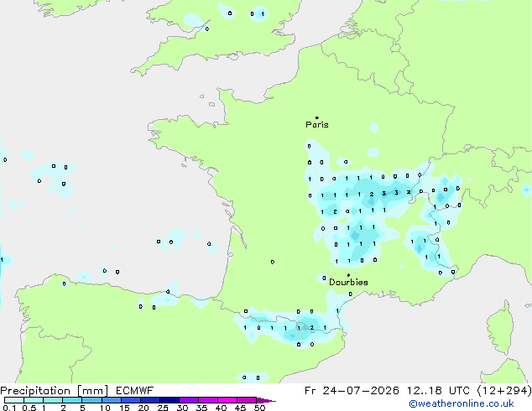Pick the legend swatch between 15 and 20
The height and width of the screenshot is (411, 532).
coord(131,400)
